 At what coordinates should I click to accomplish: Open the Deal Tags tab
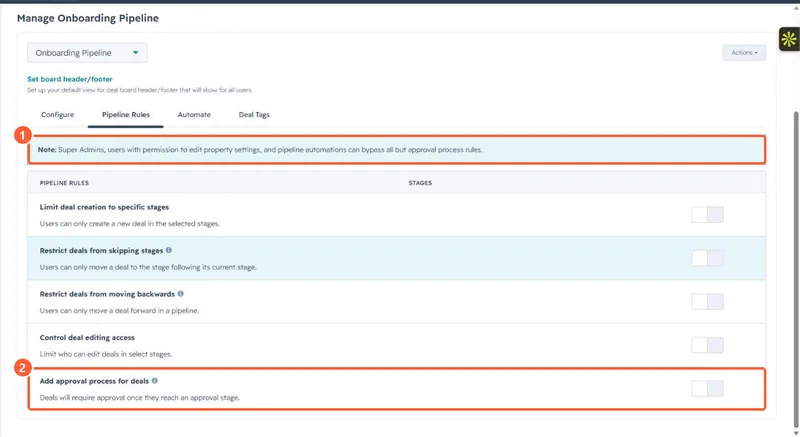tap(254, 115)
